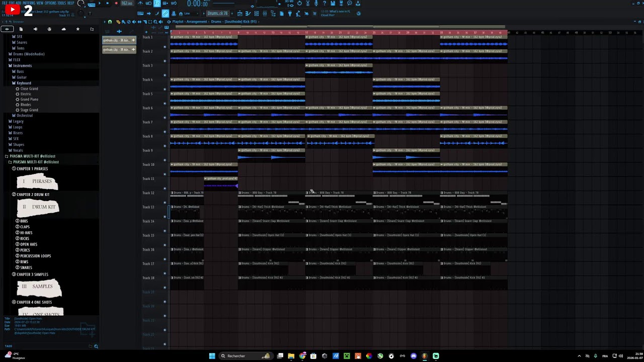Expand the Orchestral folder in browser
The image size is (644, 362).
click(24, 116)
